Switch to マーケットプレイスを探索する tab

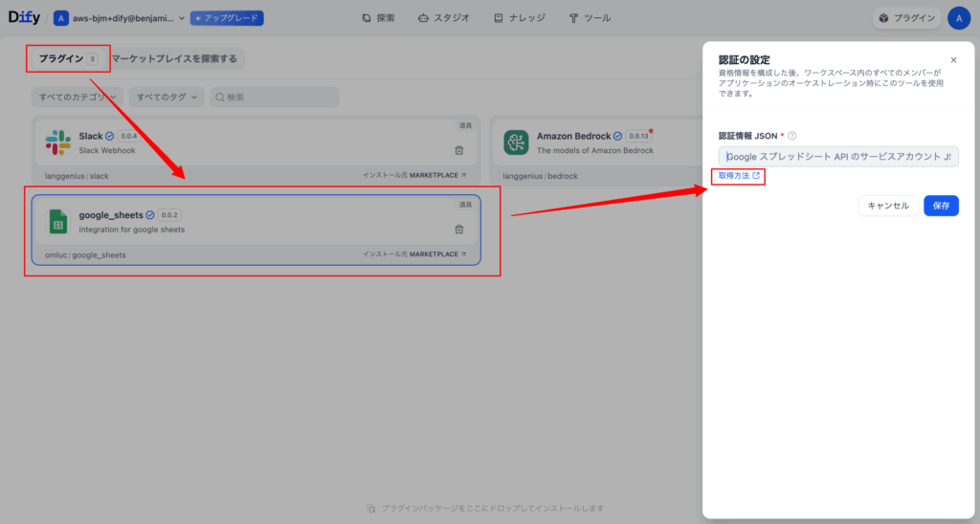pyautogui.click(x=174, y=58)
